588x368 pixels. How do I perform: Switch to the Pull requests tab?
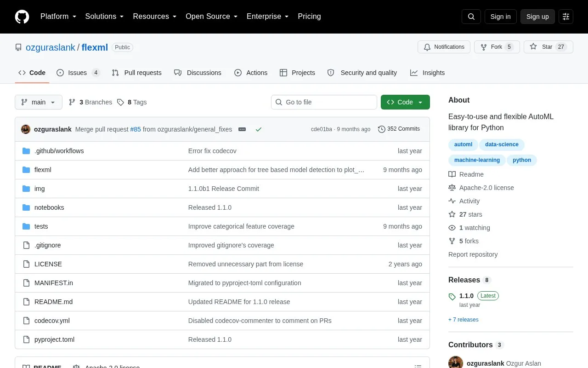[x=136, y=73]
